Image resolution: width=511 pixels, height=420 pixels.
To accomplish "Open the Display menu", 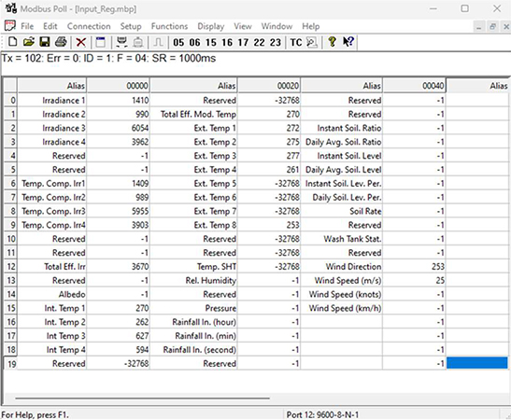I will click(211, 26).
